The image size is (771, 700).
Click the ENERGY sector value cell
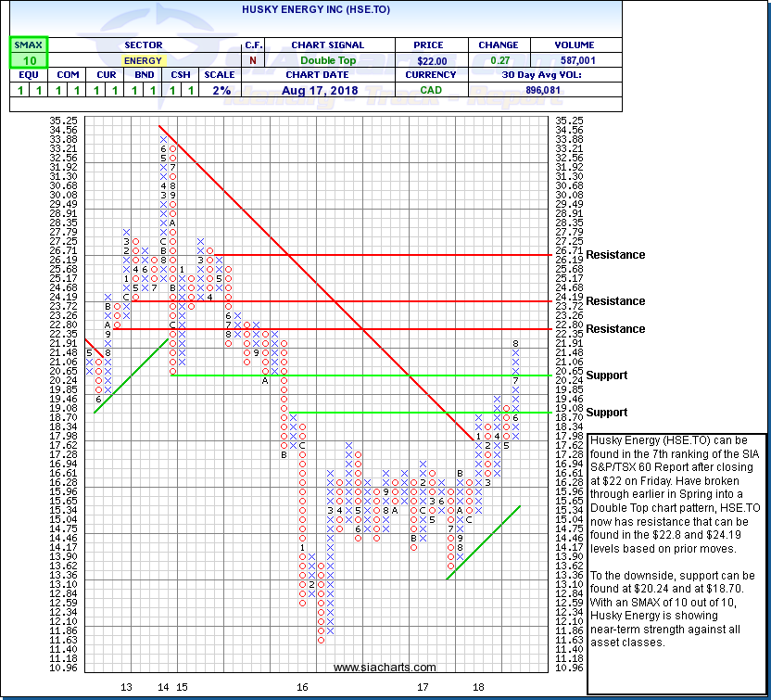[142, 60]
